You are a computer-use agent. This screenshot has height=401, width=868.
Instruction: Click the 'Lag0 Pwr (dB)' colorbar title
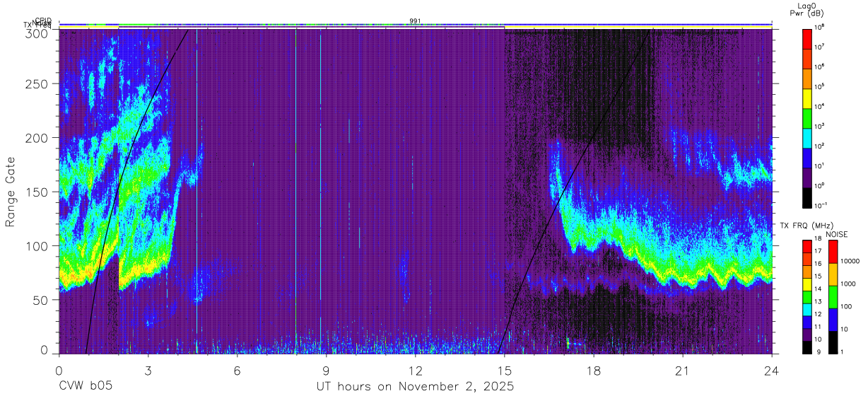coord(807,9)
